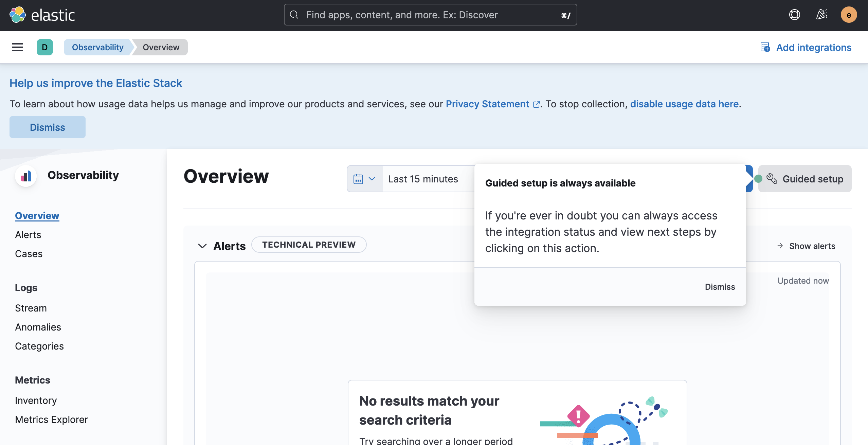The height and width of the screenshot is (445, 868).
Task: Select Stream under Logs
Action: 31,308
